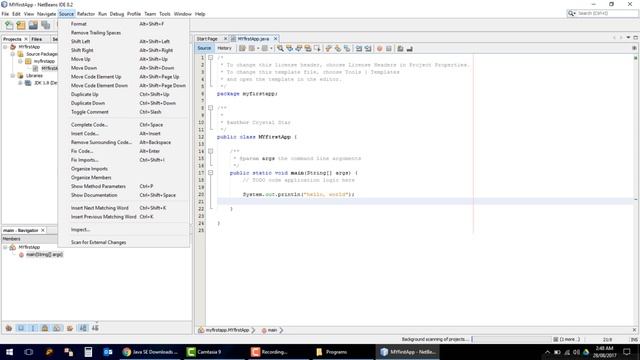Click the Find Next Occurrence icon
The image size is (640, 360).
tap(299, 49)
